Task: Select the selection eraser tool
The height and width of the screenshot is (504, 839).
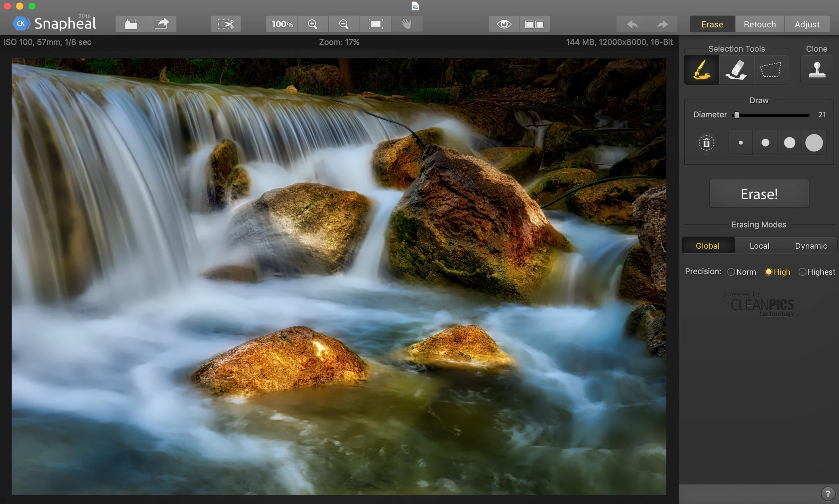Action: pyautogui.click(x=736, y=69)
